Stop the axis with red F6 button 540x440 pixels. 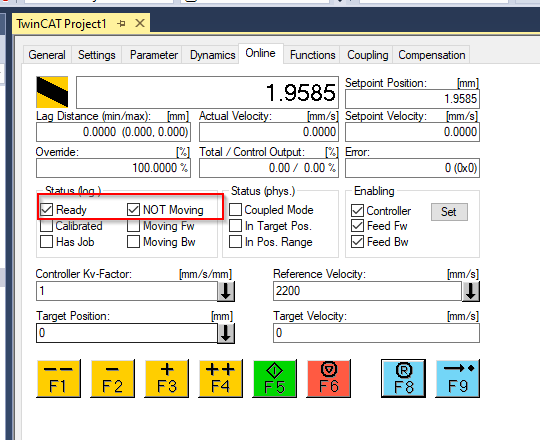click(329, 378)
